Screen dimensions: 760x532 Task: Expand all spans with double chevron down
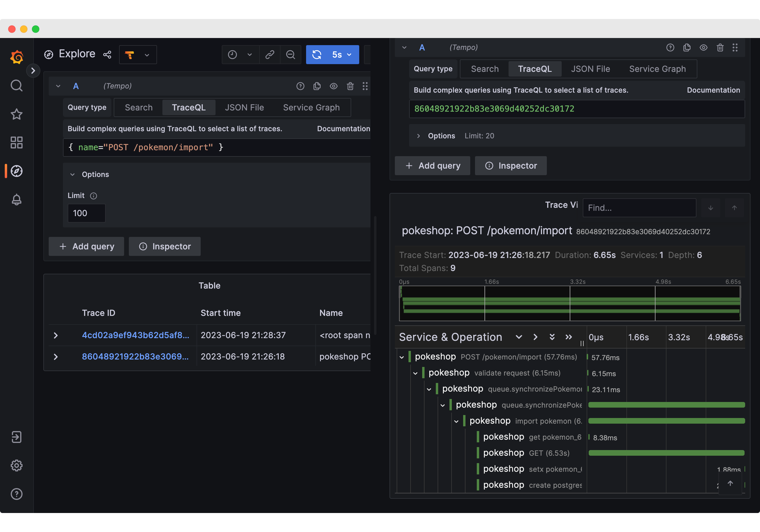coord(552,337)
